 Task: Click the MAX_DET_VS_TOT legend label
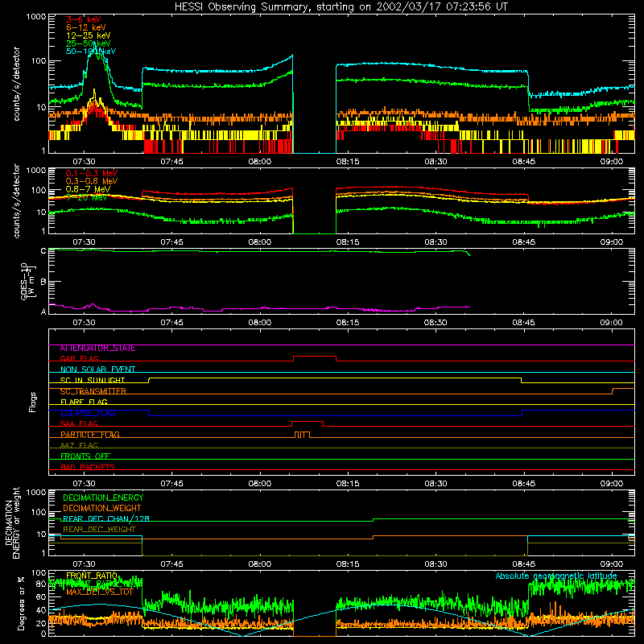coord(99,592)
